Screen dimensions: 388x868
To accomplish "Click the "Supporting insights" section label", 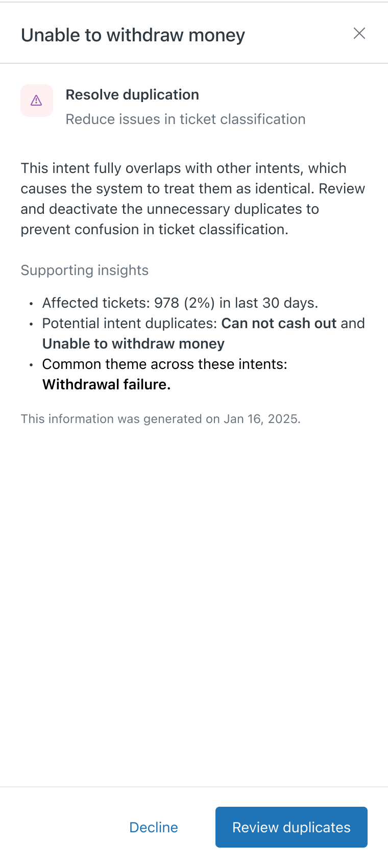I will pos(84,270).
